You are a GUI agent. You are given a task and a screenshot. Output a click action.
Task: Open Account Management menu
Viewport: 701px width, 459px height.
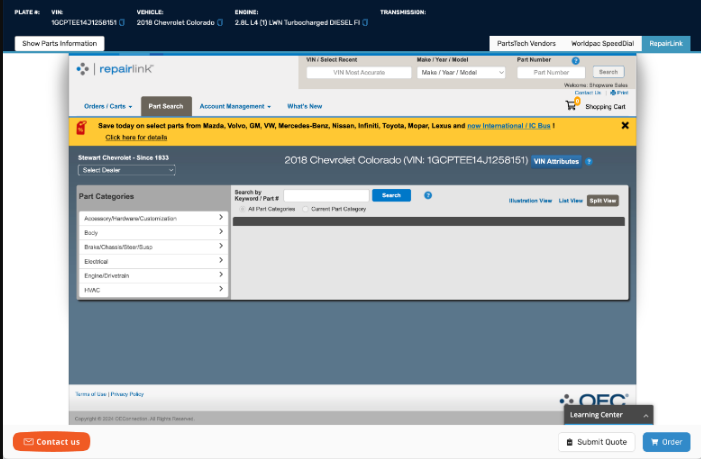tap(235, 106)
